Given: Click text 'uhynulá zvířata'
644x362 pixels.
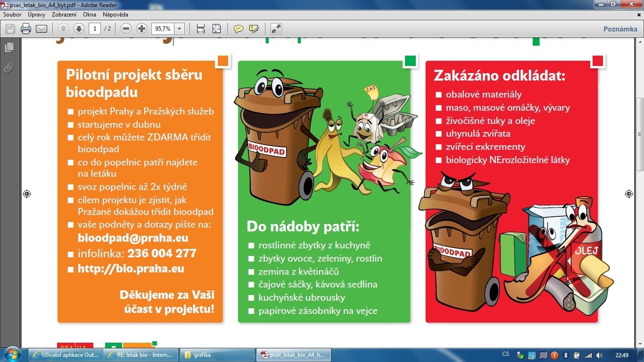Looking at the screenshot, I should pyautogui.click(x=478, y=133).
